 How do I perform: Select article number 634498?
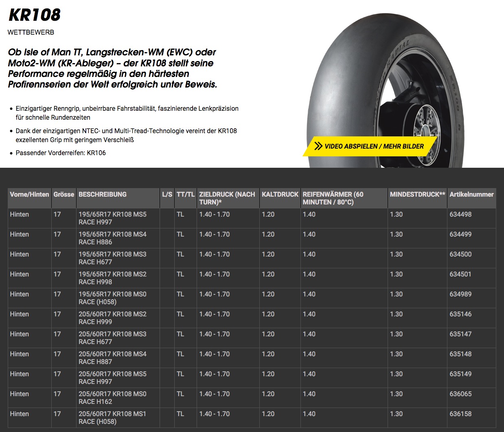click(x=460, y=215)
